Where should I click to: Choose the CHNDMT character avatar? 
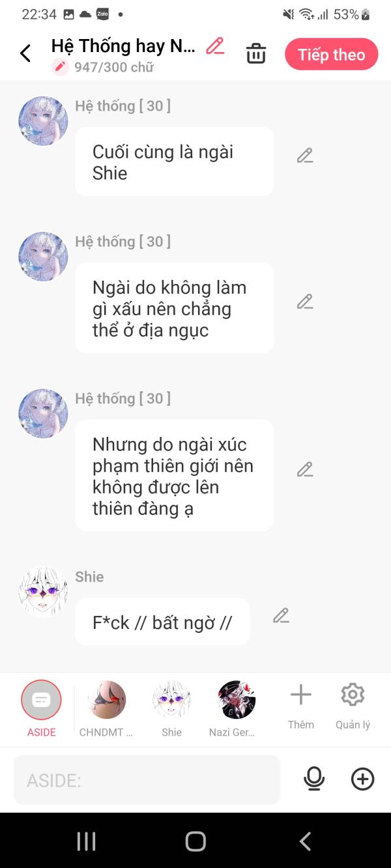(x=106, y=708)
